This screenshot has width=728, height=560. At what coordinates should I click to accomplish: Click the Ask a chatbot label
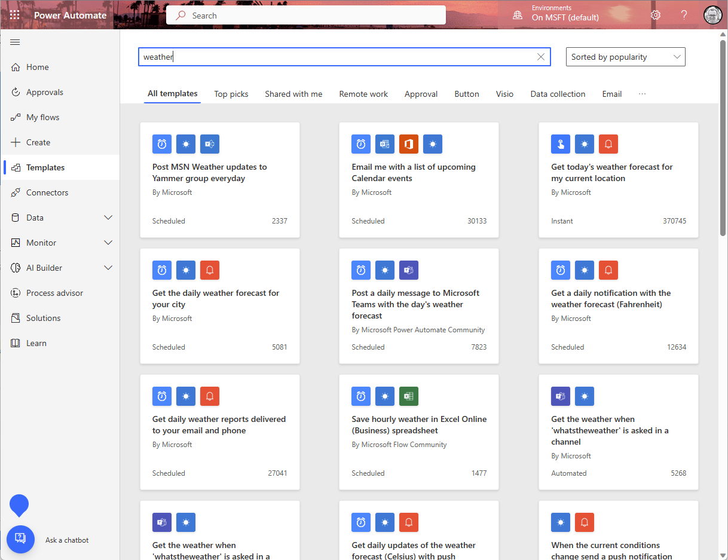point(67,540)
